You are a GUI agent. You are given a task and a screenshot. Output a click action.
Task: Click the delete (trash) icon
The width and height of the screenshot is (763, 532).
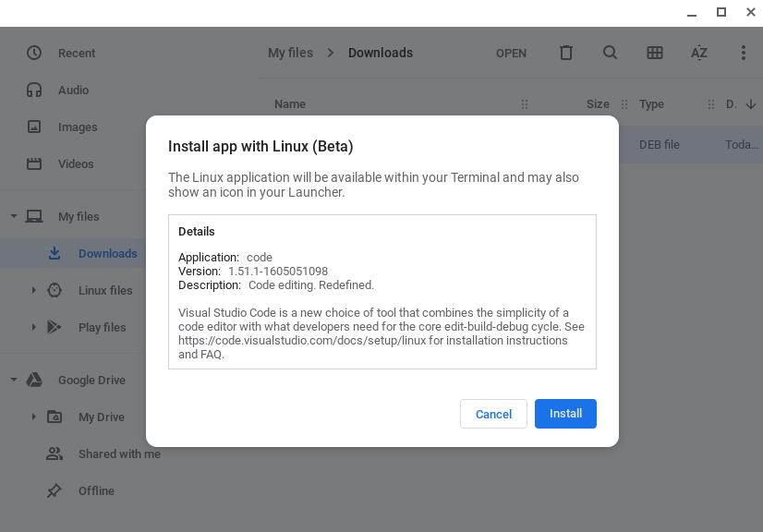(565, 53)
